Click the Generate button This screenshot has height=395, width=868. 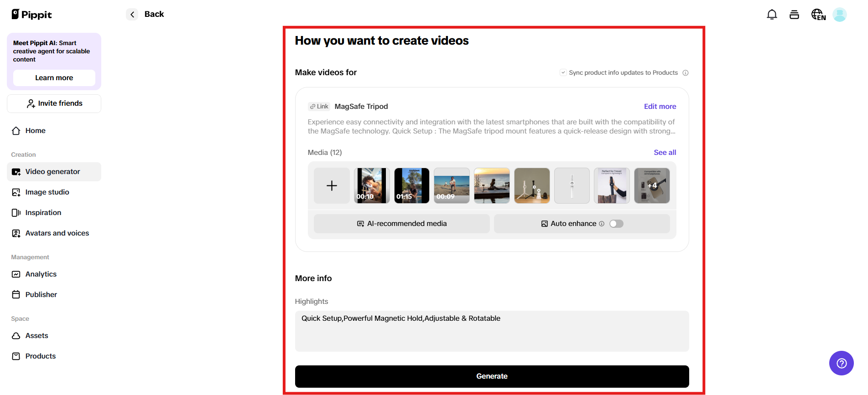[x=492, y=376]
